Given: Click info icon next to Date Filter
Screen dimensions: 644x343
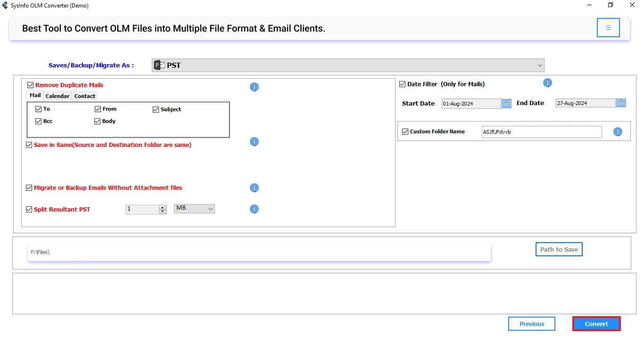Looking at the screenshot, I should [x=547, y=83].
